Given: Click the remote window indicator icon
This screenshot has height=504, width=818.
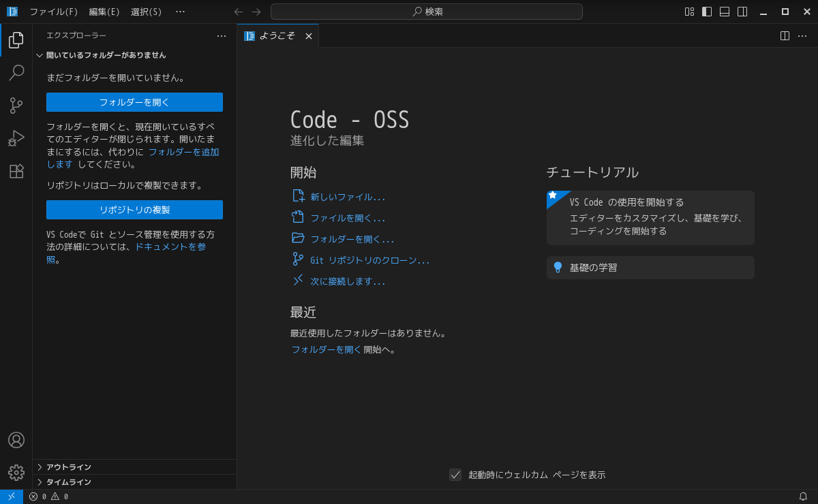Looking at the screenshot, I should click(12, 497).
